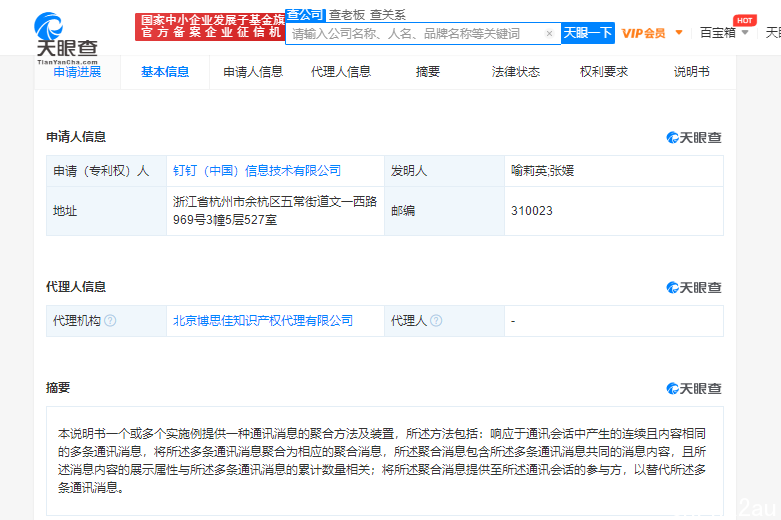Click the 摘要 section heading

[58, 388]
